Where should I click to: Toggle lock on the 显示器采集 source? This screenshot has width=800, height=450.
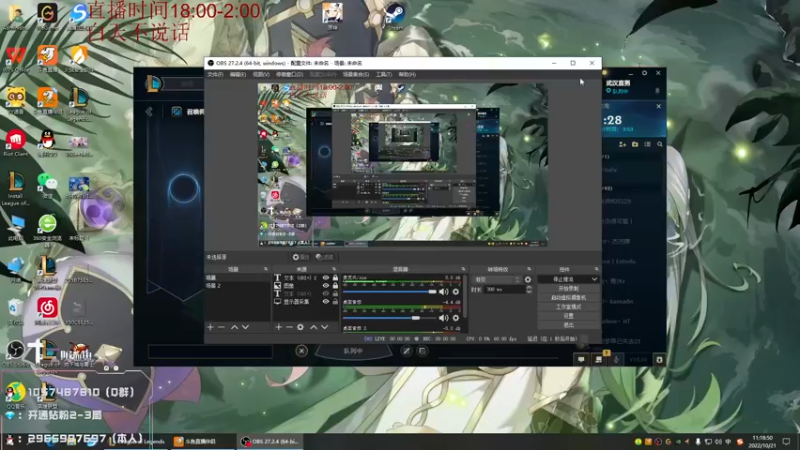point(335,302)
